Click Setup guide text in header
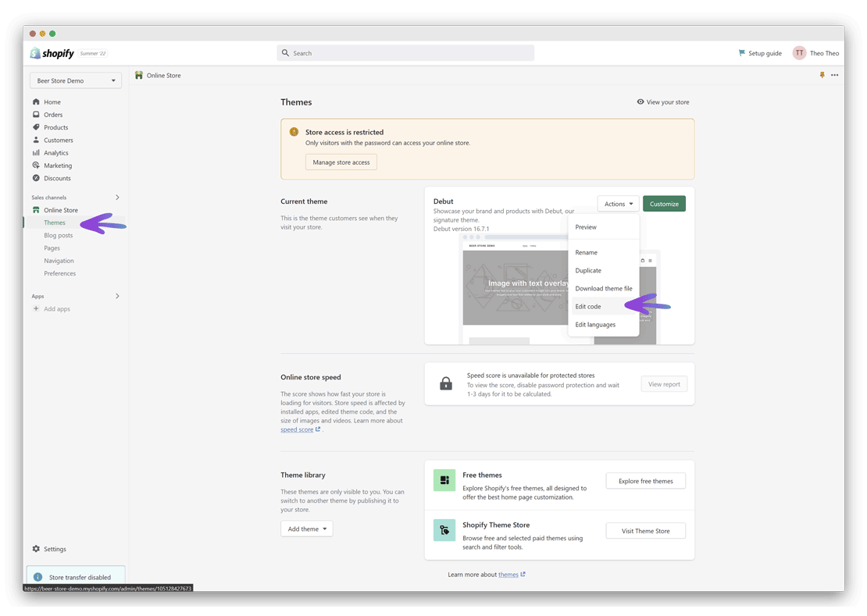Viewport: 867px width, 616px height. 765,54
